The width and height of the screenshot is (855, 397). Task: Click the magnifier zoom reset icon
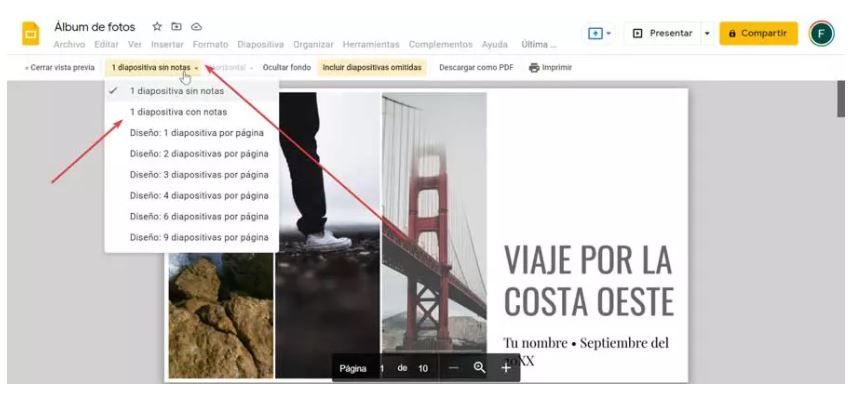pyautogui.click(x=479, y=368)
